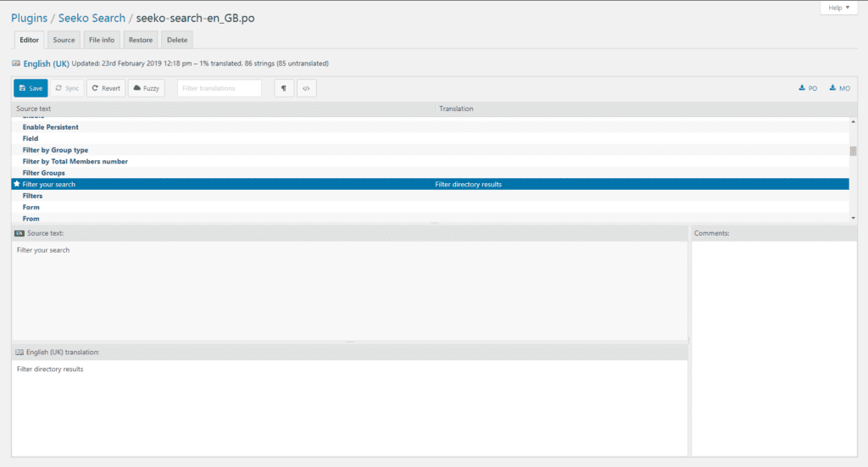The width and height of the screenshot is (868, 467).
Task: Open the Help dropdown
Action: tap(838, 8)
